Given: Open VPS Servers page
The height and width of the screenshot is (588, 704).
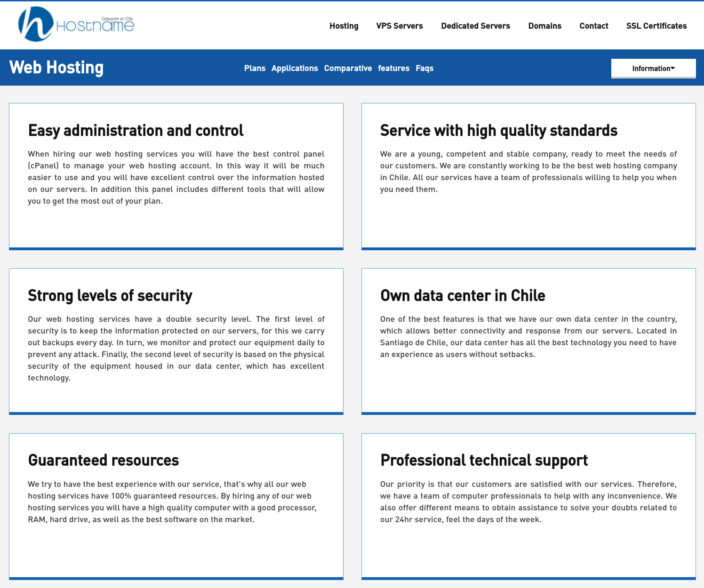Looking at the screenshot, I should coord(400,26).
